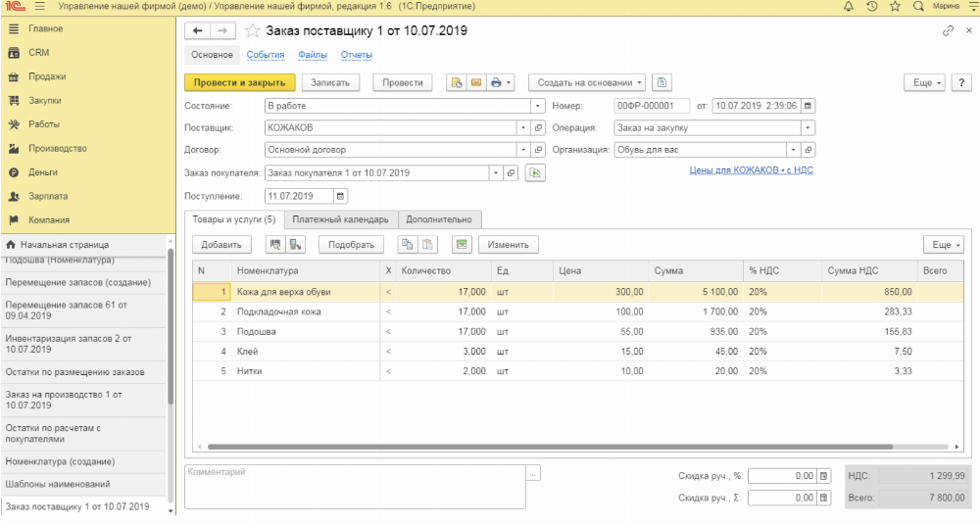Open notifications bell icon
The width and height of the screenshot is (980, 525).
(848, 6)
